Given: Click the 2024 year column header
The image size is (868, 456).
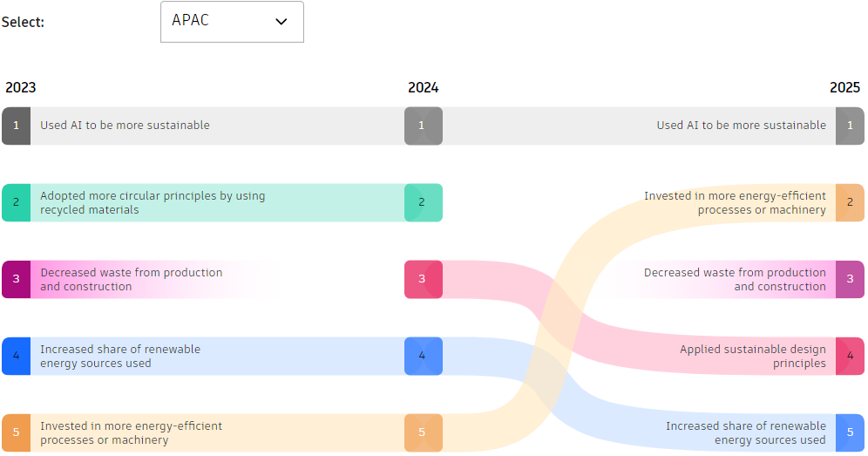Looking at the screenshot, I should [x=423, y=87].
